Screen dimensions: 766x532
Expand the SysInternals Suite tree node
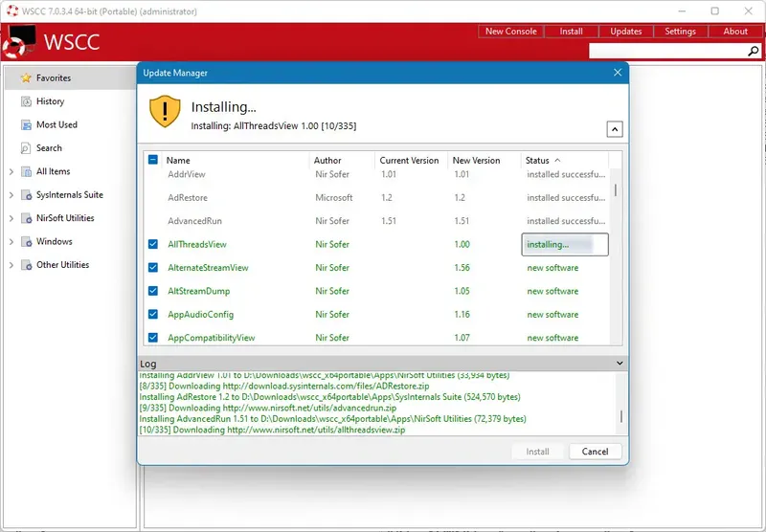point(11,195)
